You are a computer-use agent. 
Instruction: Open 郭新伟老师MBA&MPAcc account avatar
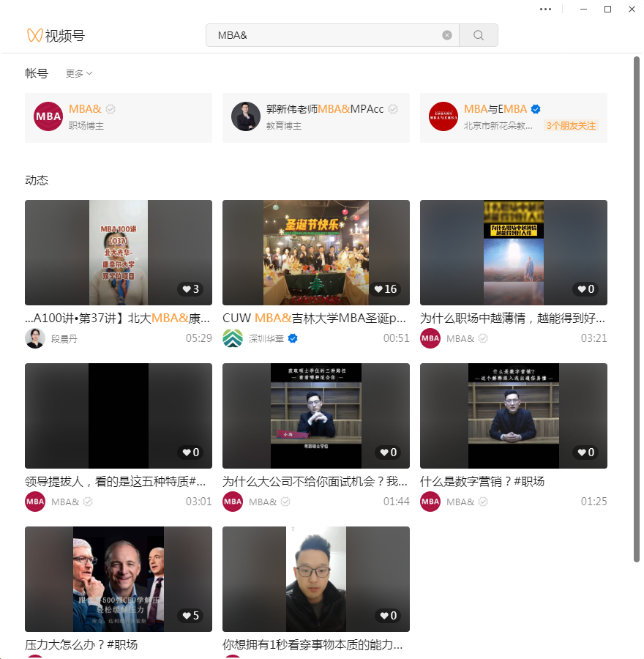click(x=246, y=116)
